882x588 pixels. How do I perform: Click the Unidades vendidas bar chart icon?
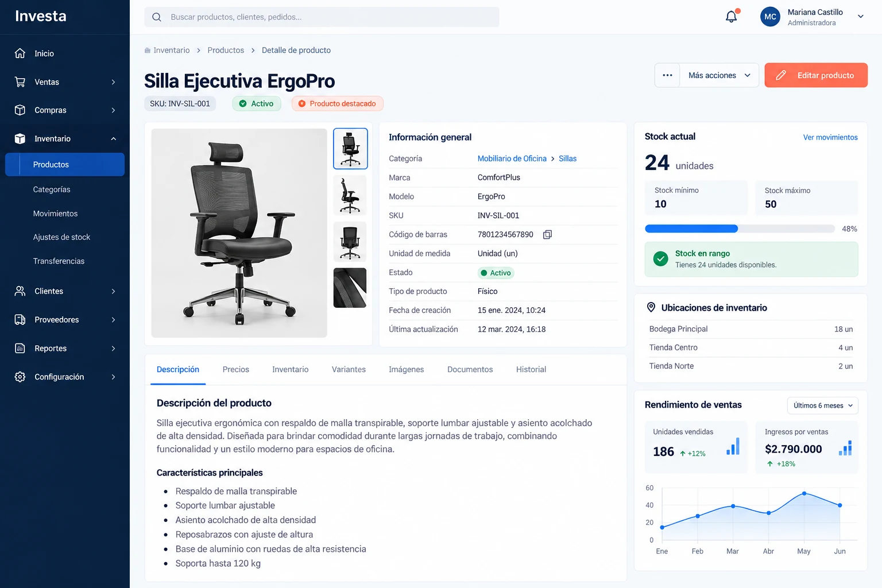pos(733,447)
